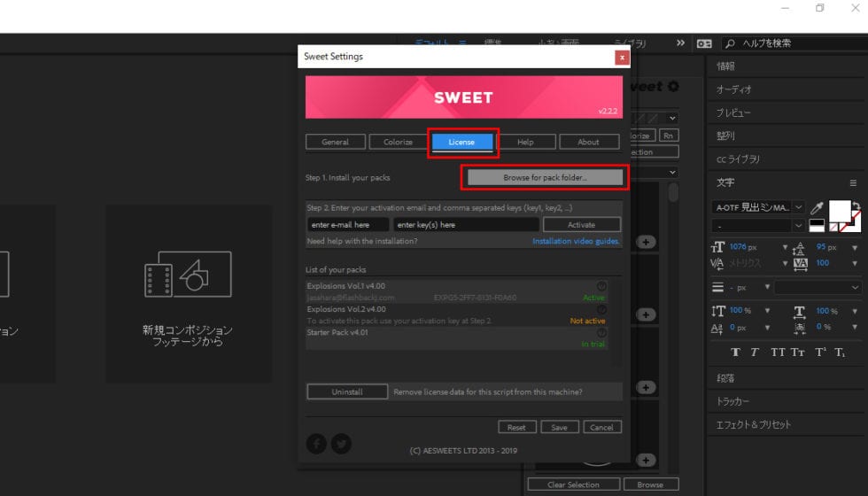Close the Sweet Settings dialog
This screenshot has width=868, height=496.
622,57
